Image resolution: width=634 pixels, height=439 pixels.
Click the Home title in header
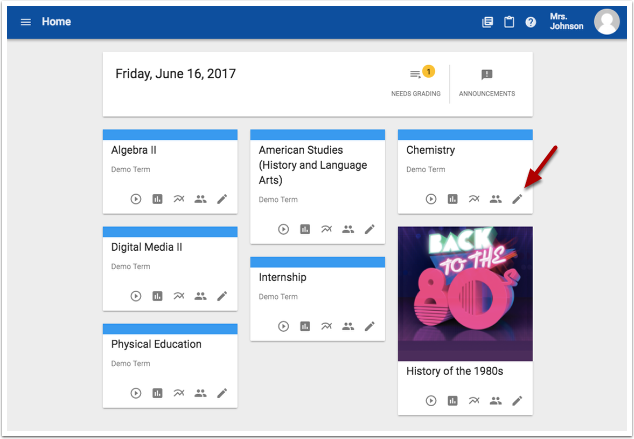click(56, 22)
